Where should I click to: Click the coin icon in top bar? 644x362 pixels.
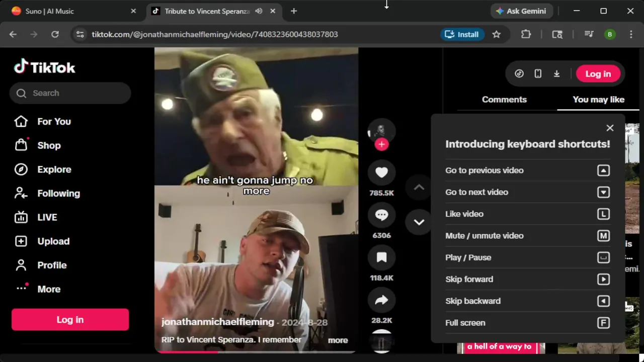[x=519, y=74]
